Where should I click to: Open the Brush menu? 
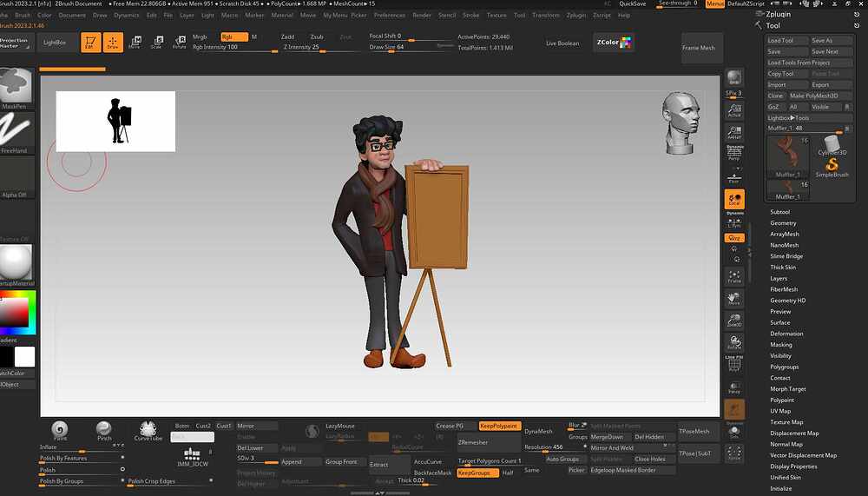point(23,15)
